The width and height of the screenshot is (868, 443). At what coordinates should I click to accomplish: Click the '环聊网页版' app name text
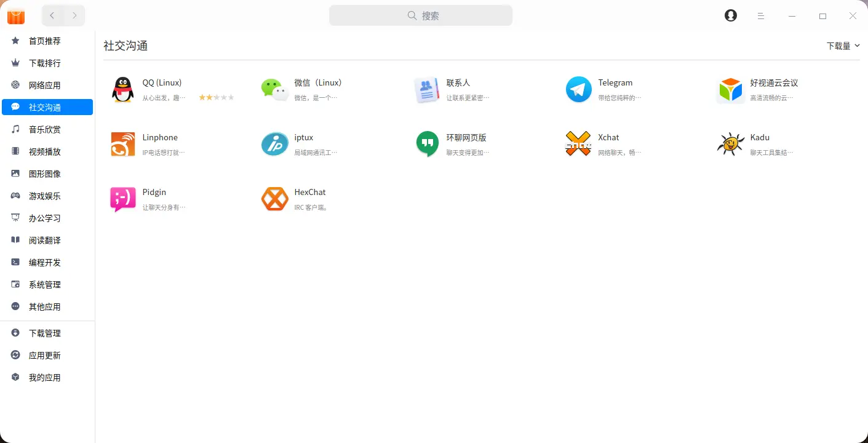click(x=466, y=137)
